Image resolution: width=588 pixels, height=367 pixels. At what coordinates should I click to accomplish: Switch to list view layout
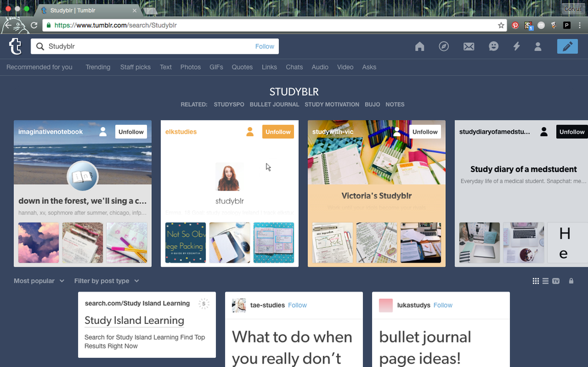(x=545, y=281)
